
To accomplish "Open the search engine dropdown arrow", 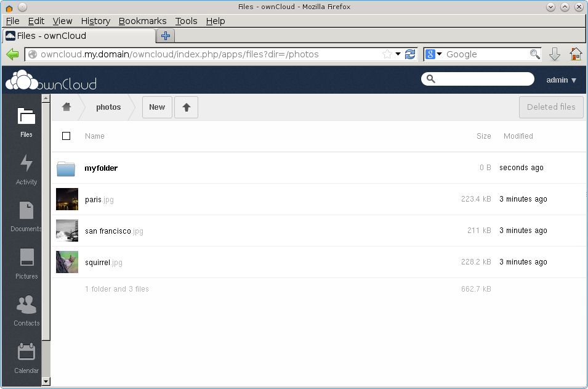I will point(439,54).
